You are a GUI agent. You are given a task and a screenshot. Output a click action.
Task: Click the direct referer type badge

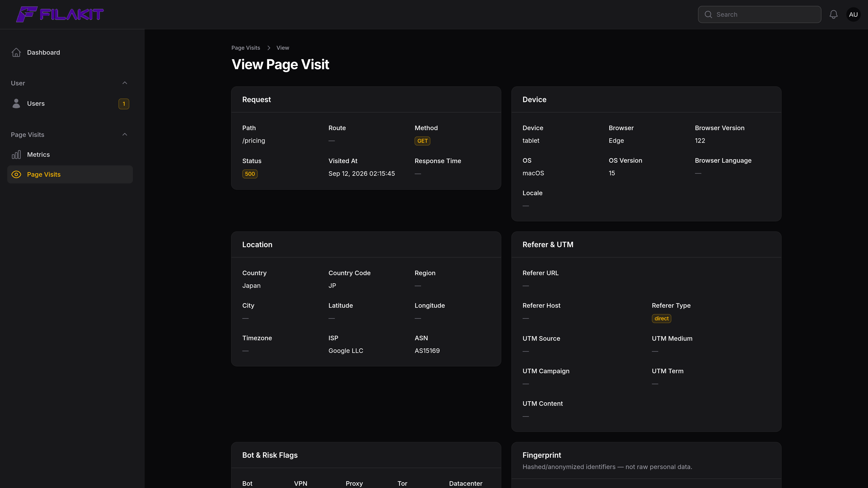(x=661, y=319)
